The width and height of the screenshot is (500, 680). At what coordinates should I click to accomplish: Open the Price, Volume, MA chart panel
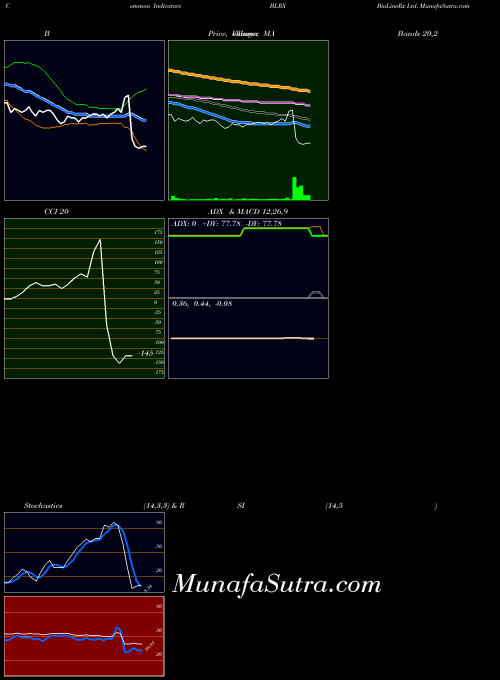point(248,121)
